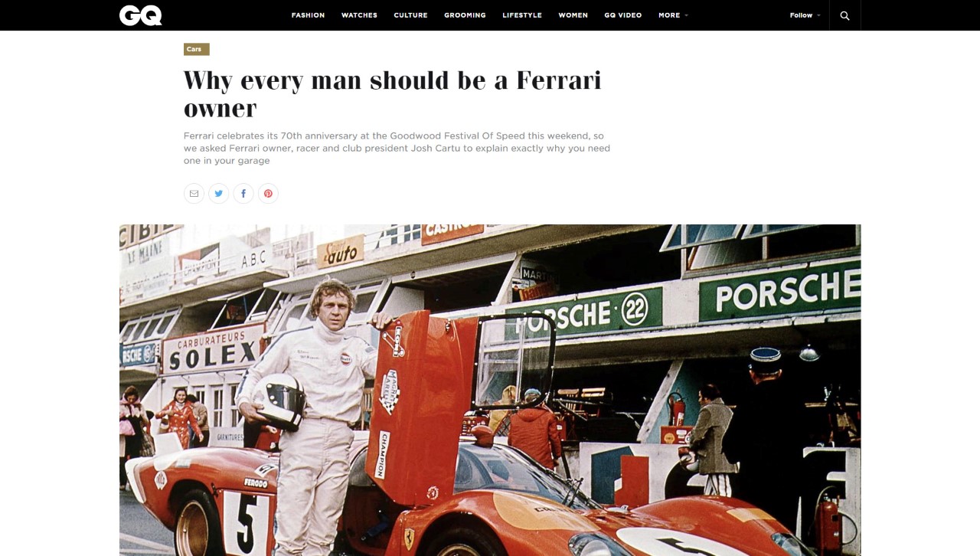The image size is (980, 556).
Task: Open the Steve McQueen Ferrari hero image
Action: (490, 390)
